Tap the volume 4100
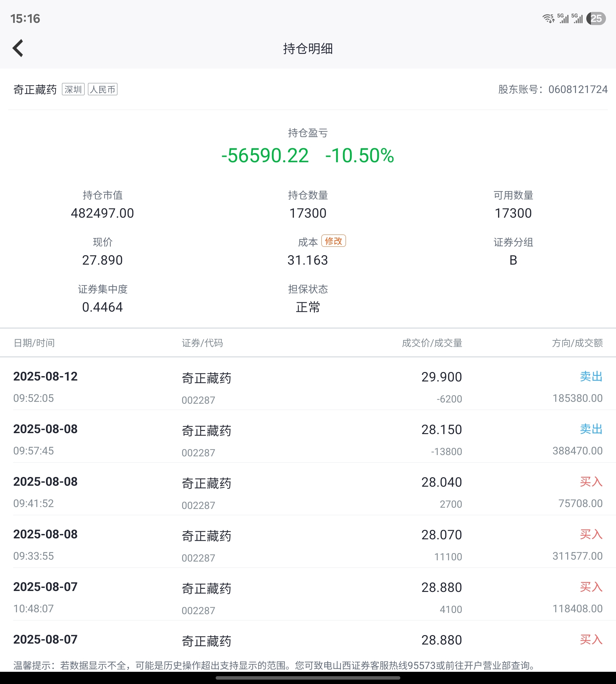Screen dimensions: 616x684 (x=451, y=609)
